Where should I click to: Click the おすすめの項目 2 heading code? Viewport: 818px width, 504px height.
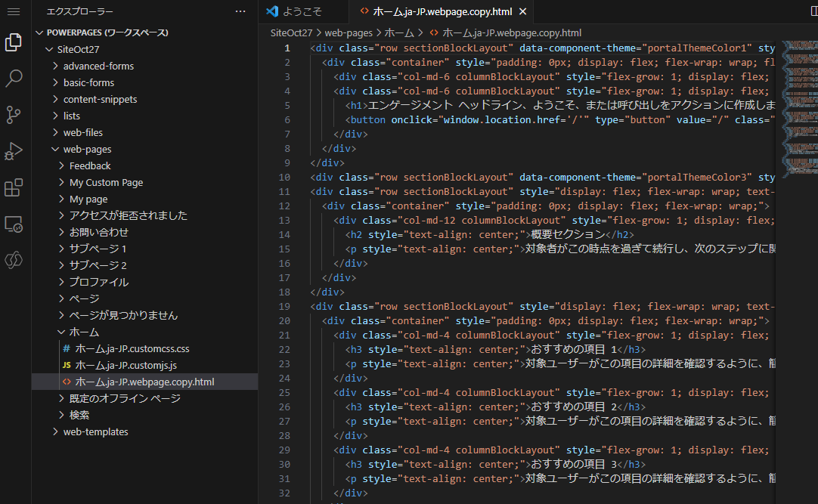pos(495,407)
